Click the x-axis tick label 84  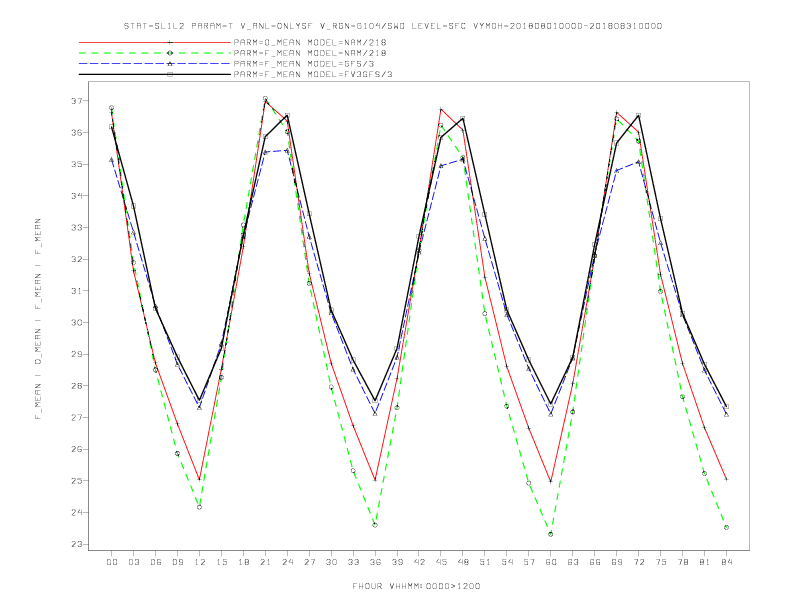tap(726, 562)
